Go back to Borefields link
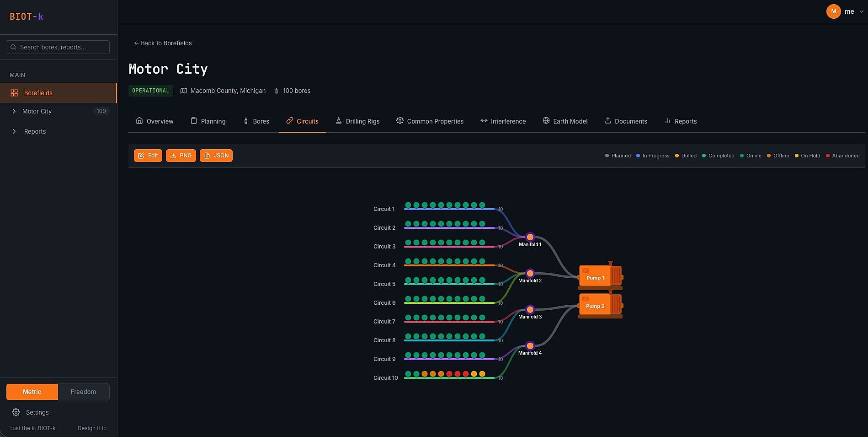 coord(163,43)
